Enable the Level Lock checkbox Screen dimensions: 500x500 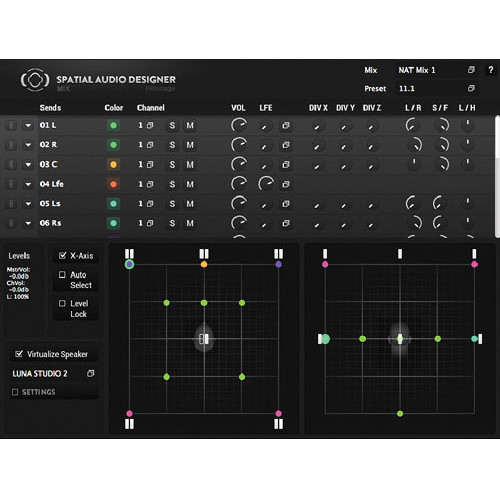coord(62,303)
